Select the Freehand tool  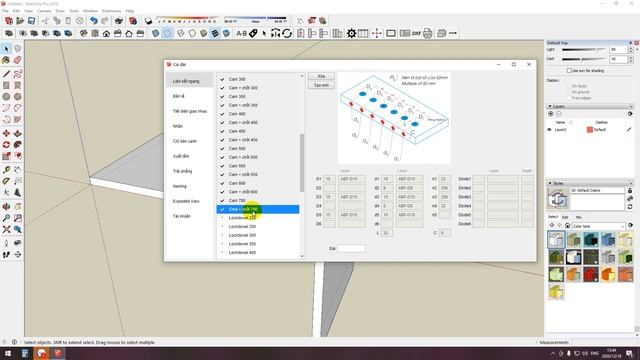pyautogui.click(x=18, y=74)
